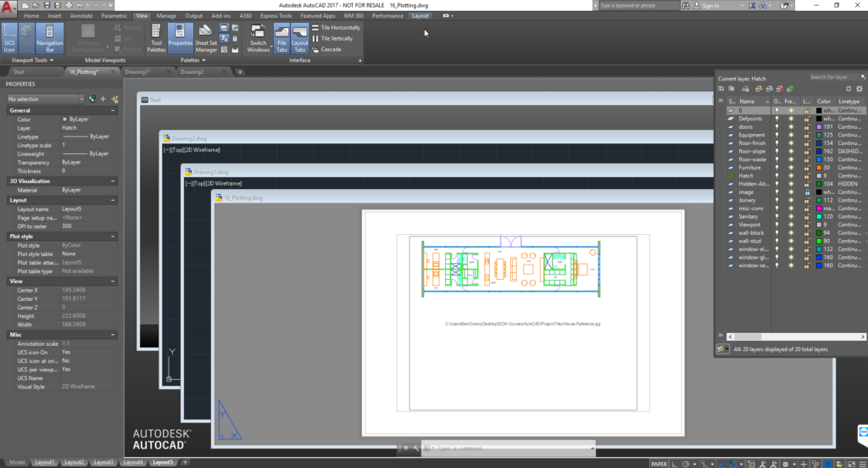The height and width of the screenshot is (468, 868).
Task: Click the layer panel Refresh icon
Action: (x=849, y=89)
